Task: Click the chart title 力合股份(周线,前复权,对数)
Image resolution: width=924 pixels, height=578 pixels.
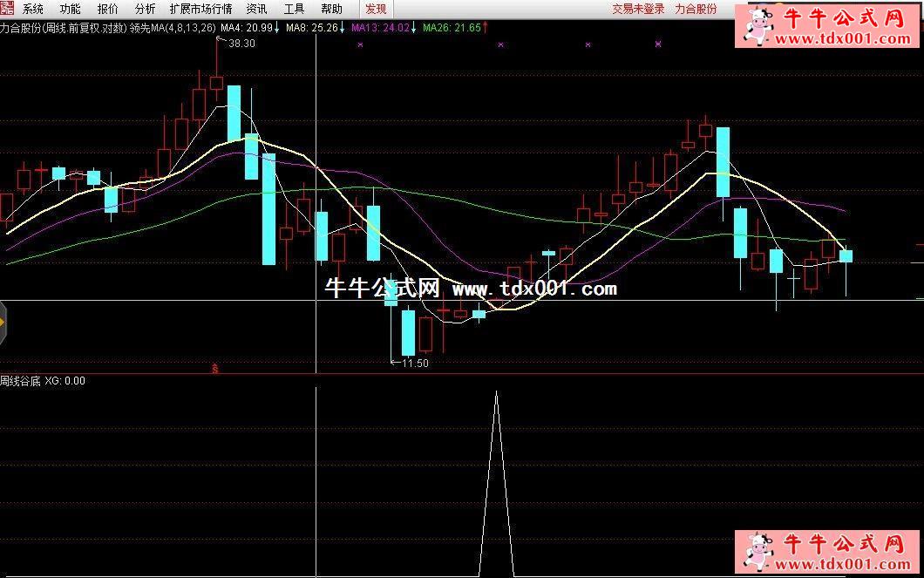Action: point(64,28)
